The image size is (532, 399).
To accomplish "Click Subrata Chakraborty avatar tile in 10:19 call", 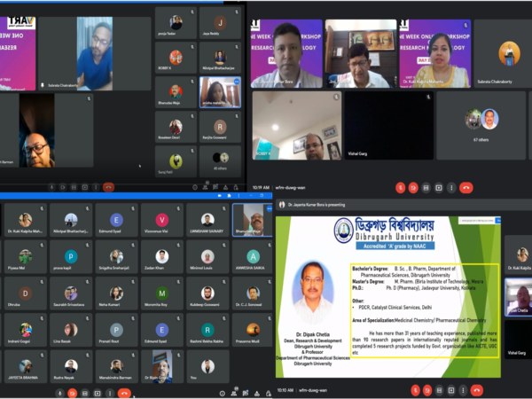I will pos(503,53).
